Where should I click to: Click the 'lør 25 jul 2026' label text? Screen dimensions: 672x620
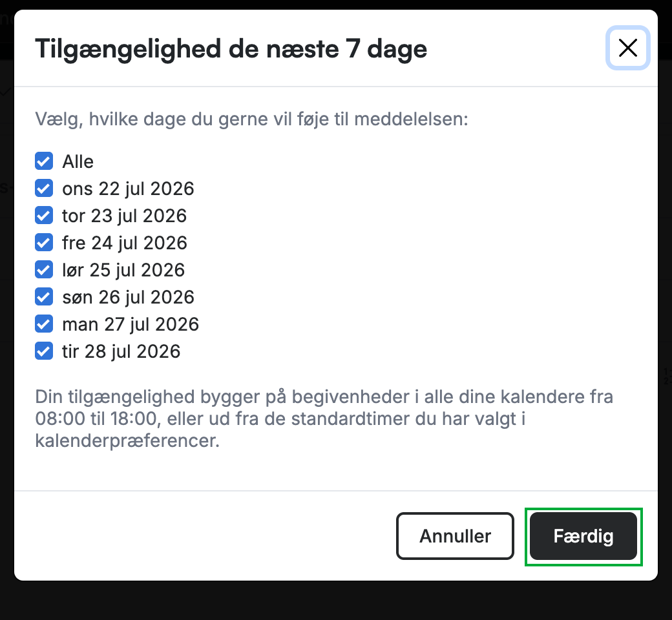click(123, 271)
